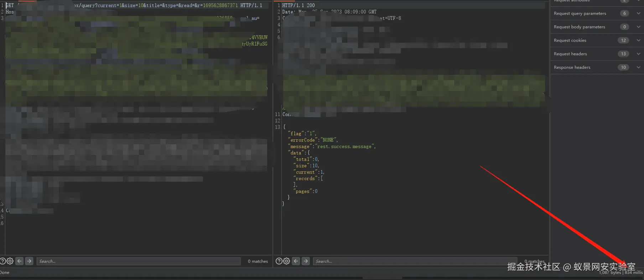
Task: Expand Request query parameters chevron
Action: pos(638,13)
